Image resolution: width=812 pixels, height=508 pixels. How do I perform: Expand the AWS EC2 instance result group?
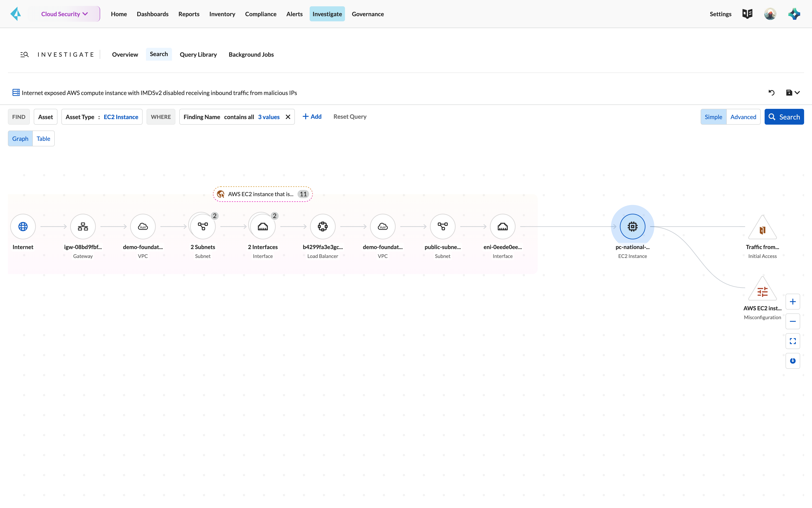(x=262, y=194)
